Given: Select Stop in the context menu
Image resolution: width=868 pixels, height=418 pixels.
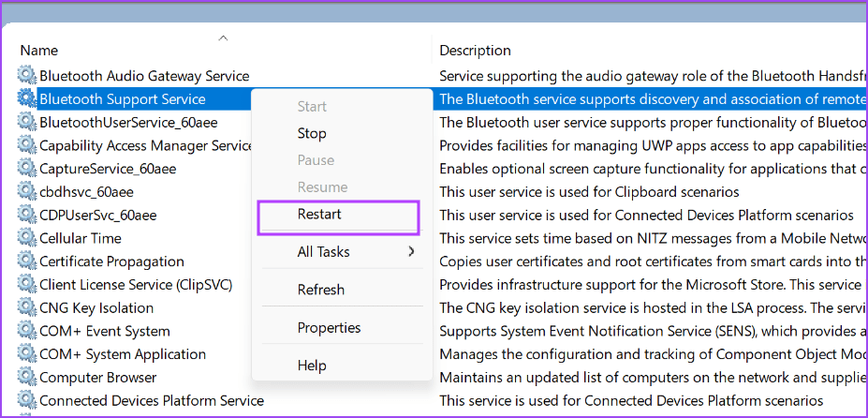Looking at the screenshot, I should [x=312, y=134].
